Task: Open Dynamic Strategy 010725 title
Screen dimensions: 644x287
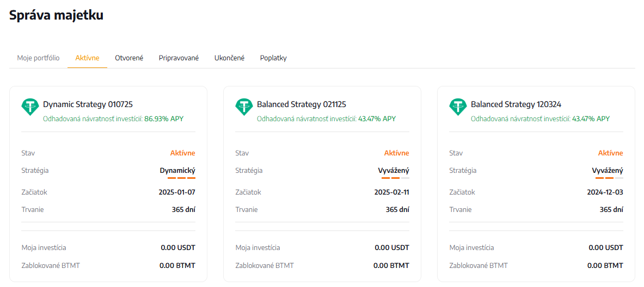Action: (88, 104)
